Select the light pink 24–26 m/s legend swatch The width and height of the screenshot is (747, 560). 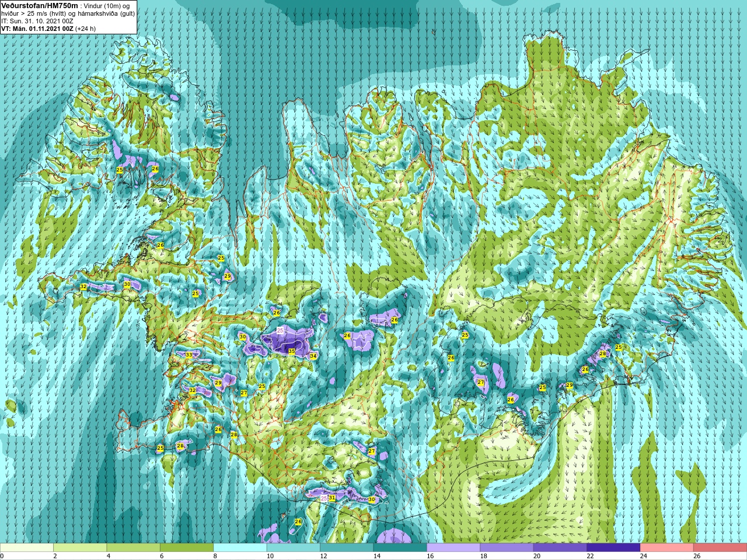pyautogui.click(x=667, y=548)
